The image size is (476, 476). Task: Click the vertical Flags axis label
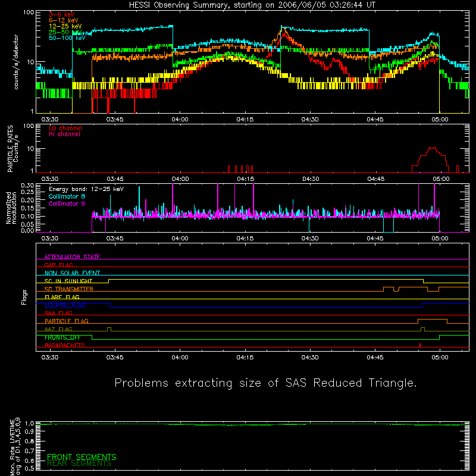(x=24, y=297)
